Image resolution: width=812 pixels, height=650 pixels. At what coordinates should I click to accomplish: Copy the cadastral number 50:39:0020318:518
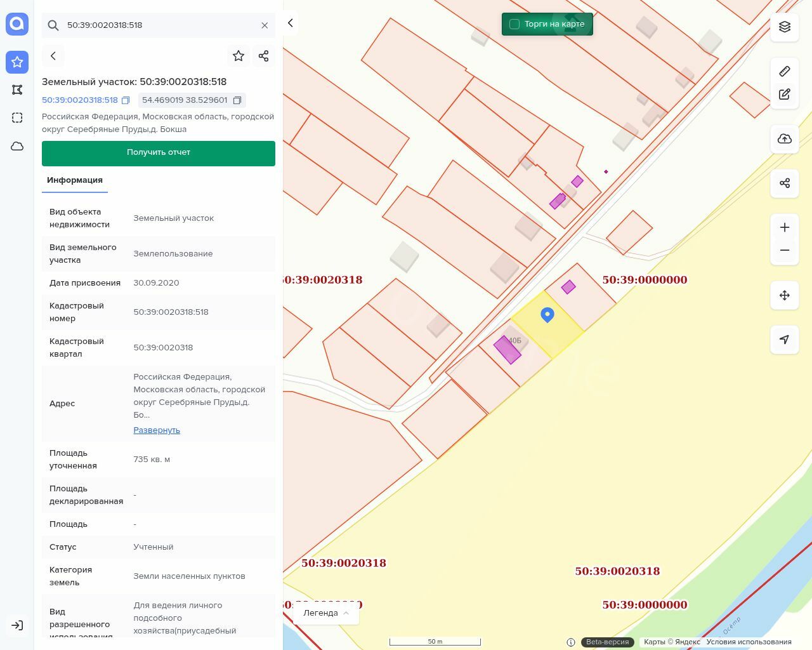[126, 100]
